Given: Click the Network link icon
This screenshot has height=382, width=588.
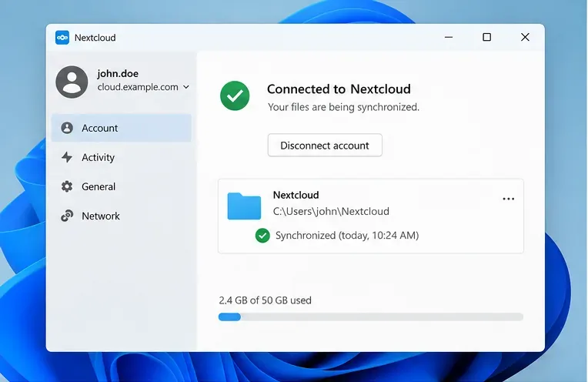Looking at the screenshot, I should tap(67, 216).
